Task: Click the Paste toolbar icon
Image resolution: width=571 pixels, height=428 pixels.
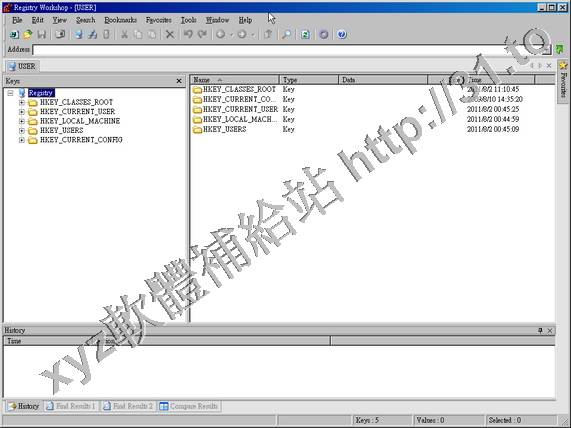Action: click(152, 35)
